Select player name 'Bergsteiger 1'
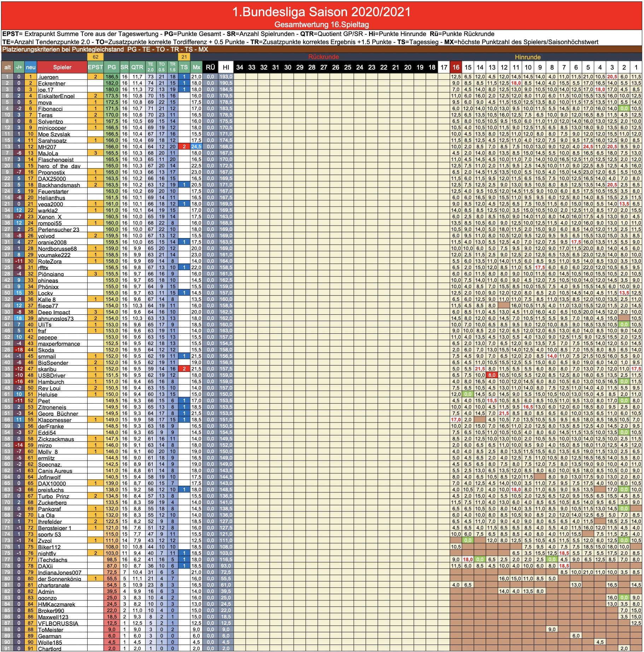This screenshot has width=644, height=652. 55,528
